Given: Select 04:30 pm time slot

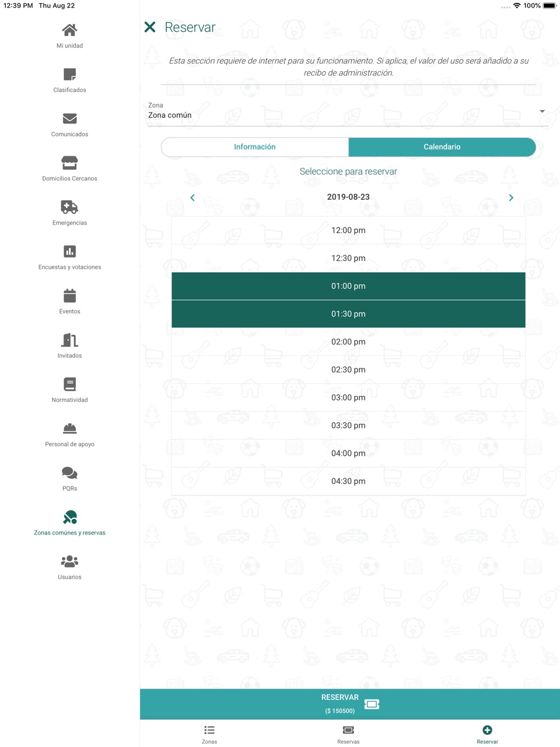Looking at the screenshot, I should pos(348,481).
